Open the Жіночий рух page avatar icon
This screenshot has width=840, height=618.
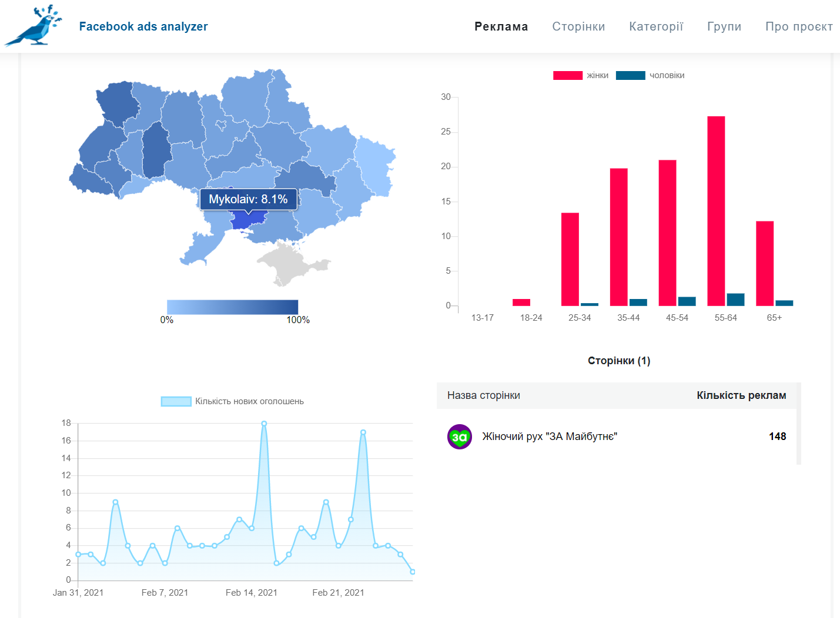[x=460, y=436]
